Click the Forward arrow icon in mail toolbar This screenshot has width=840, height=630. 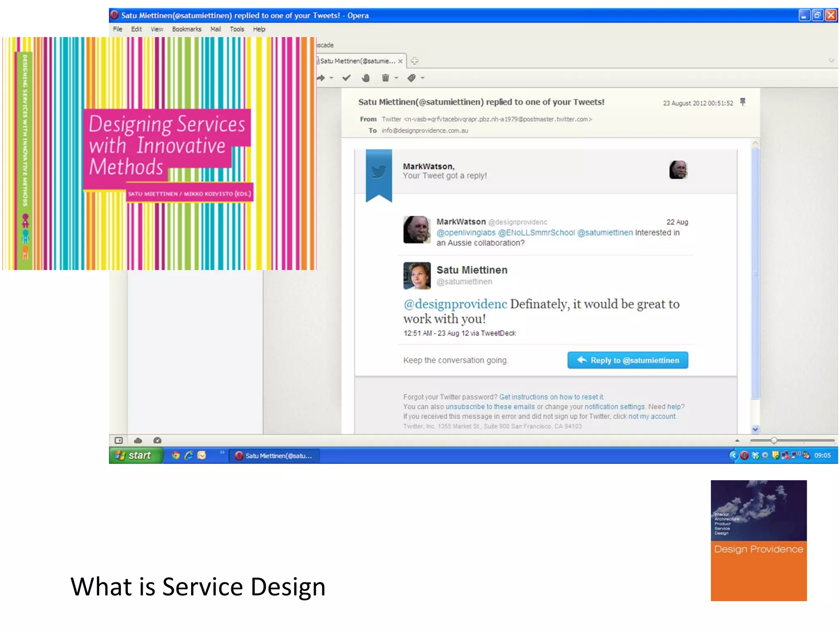(321, 78)
